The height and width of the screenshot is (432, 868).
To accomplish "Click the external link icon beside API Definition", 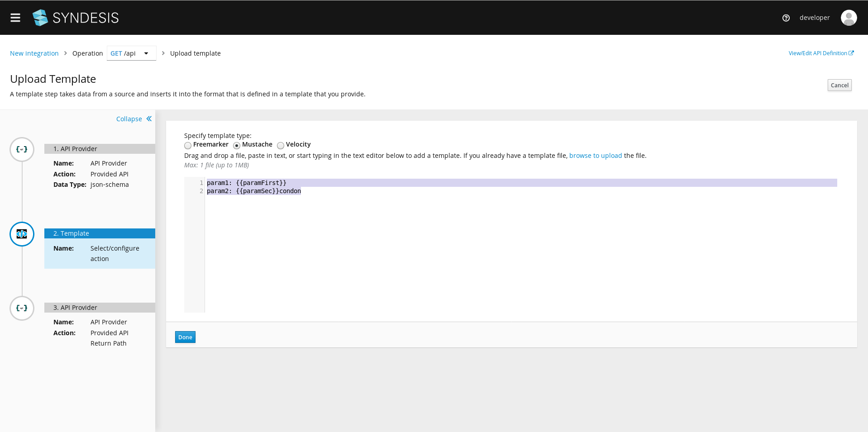I will tap(852, 52).
